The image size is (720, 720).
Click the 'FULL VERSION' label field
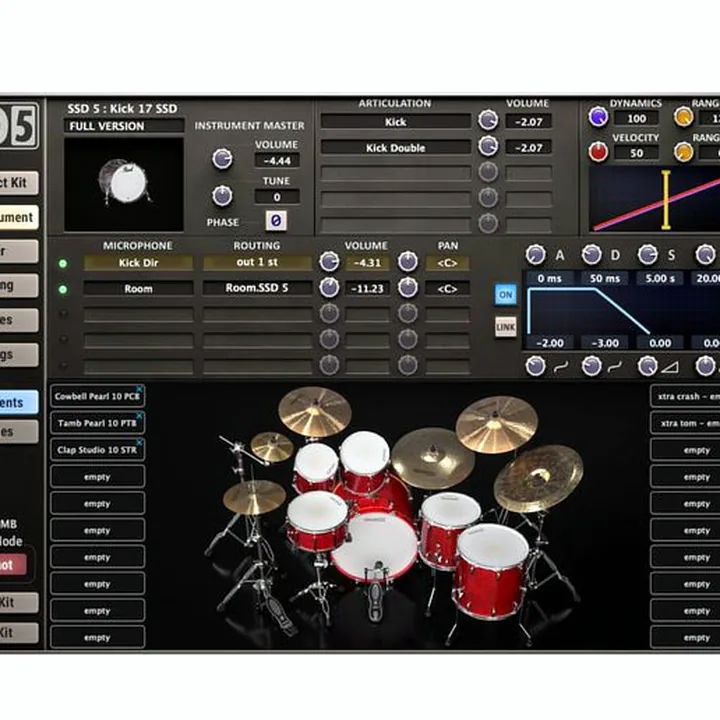pos(124,126)
